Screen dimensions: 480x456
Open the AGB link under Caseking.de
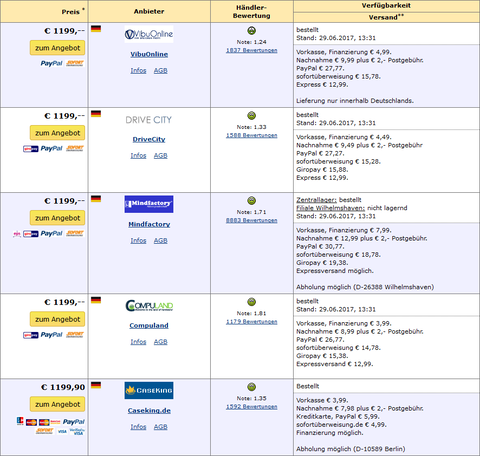click(x=160, y=427)
